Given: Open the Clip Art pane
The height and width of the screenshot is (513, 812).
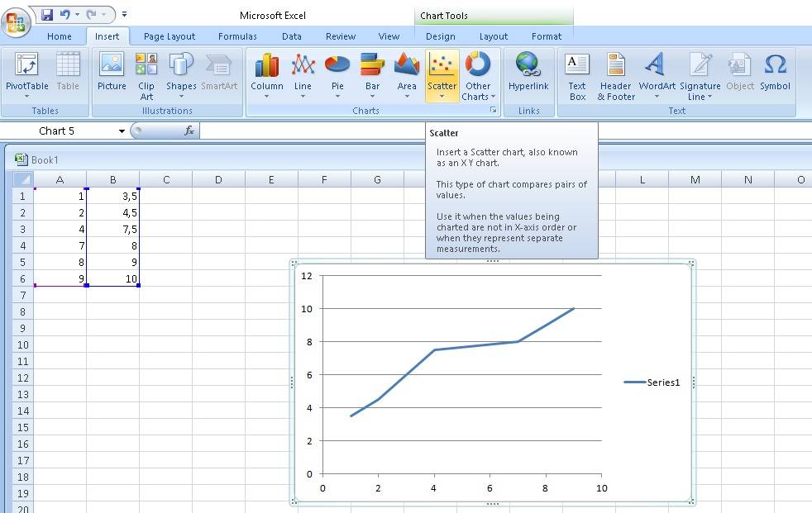Looking at the screenshot, I should point(146,76).
